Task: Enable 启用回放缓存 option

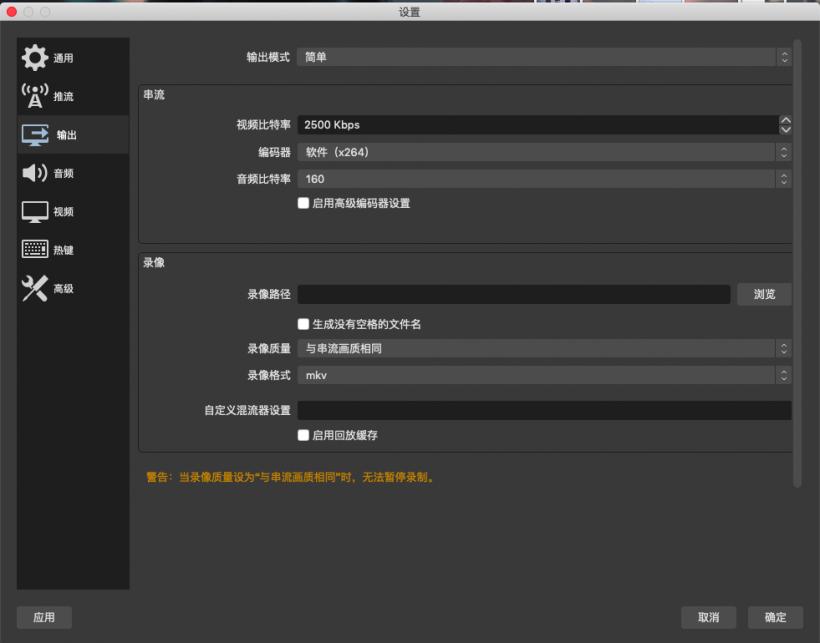Action: tap(303, 434)
